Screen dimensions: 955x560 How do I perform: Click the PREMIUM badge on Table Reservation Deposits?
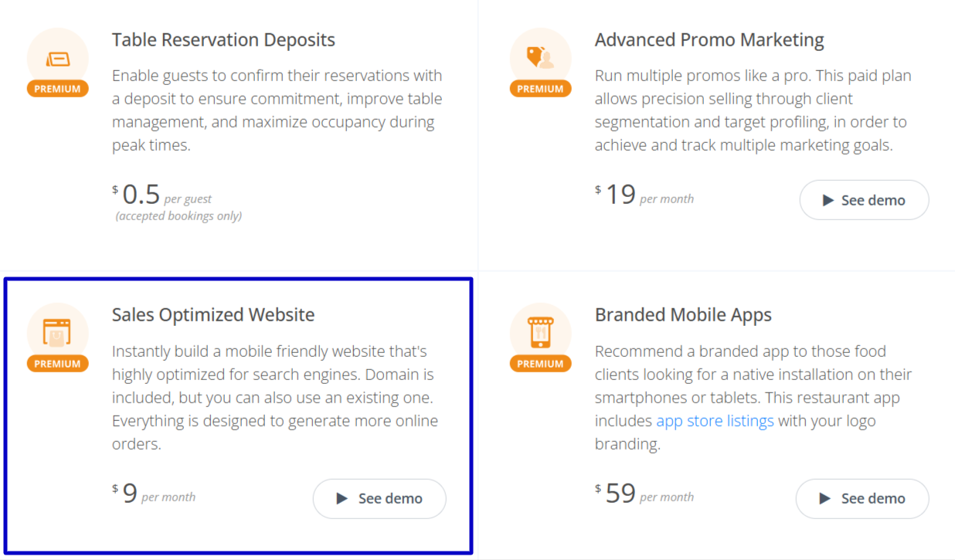click(x=57, y=88)
